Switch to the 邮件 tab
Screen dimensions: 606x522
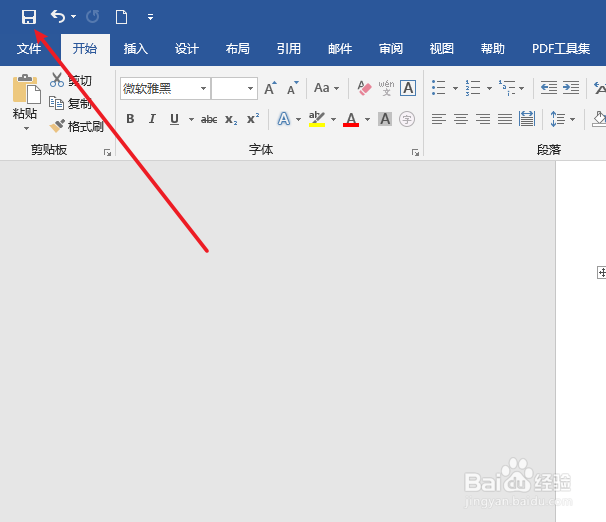[340, 49]
